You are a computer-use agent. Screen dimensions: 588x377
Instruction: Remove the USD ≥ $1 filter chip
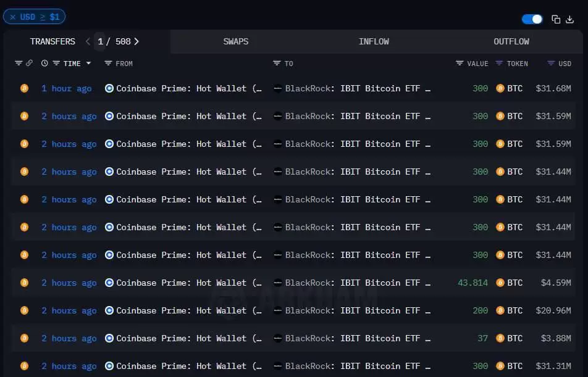(13, 17)
